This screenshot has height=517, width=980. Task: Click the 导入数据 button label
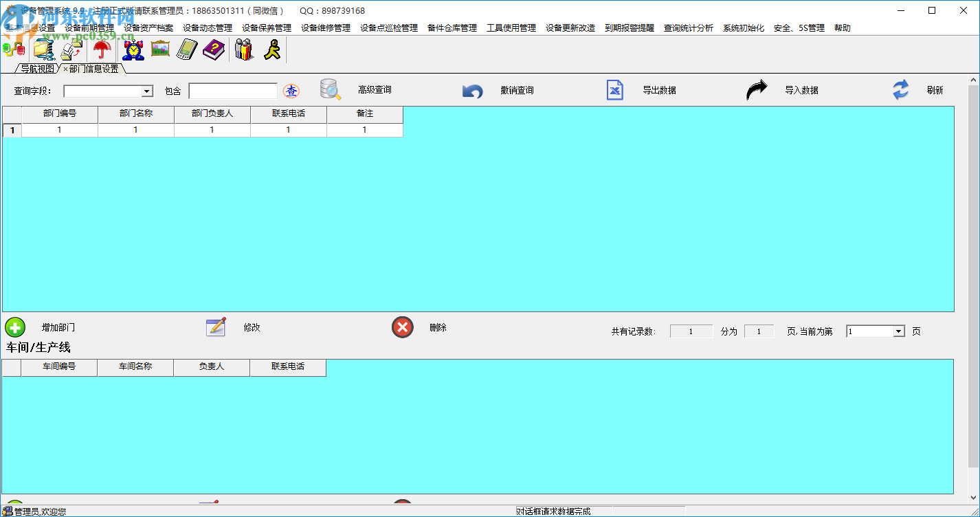801,90
